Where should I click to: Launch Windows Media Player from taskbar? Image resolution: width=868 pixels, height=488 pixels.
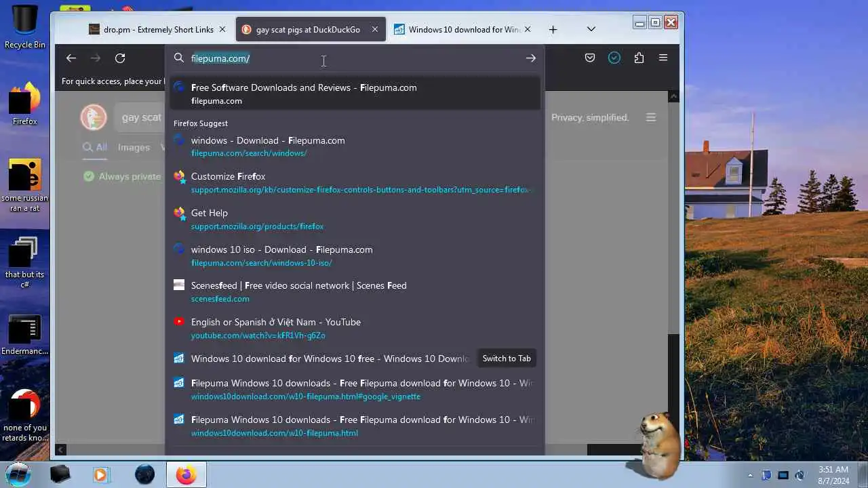click(x=100, y=474)
